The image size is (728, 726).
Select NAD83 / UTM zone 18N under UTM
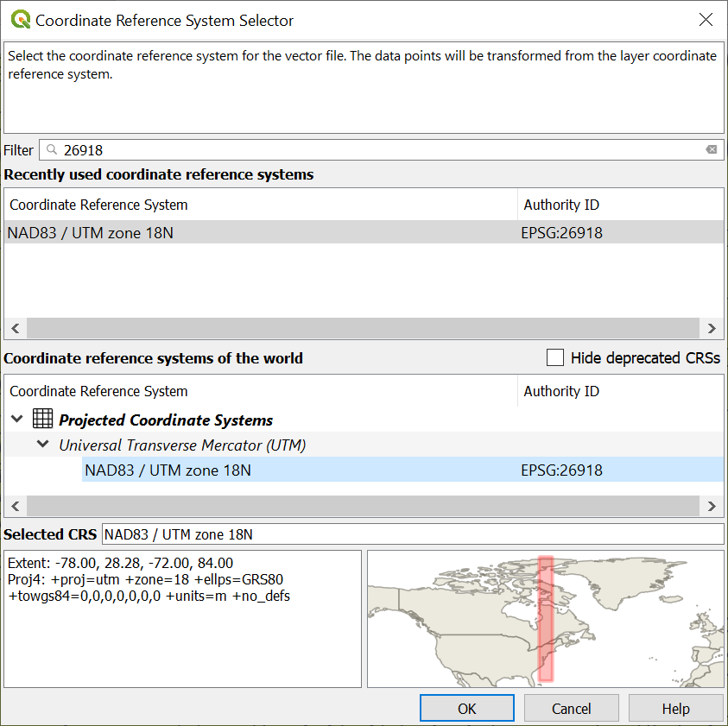click(x=168, y=470)
